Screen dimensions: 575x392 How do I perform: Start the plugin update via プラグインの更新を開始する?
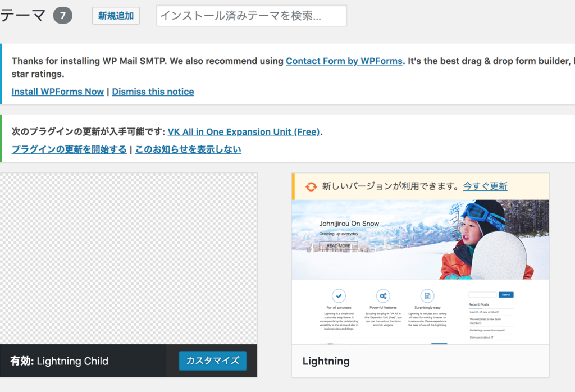69,149
